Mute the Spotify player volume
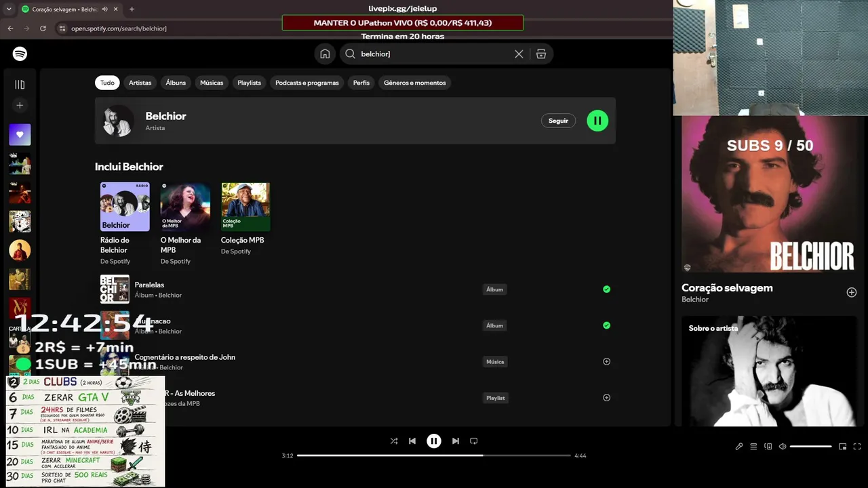The width and height of the screenshot is (868, 488). pos(783,447)
